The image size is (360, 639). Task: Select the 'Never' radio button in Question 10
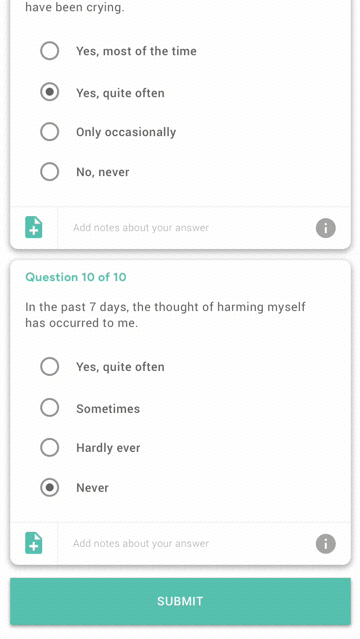49,487
